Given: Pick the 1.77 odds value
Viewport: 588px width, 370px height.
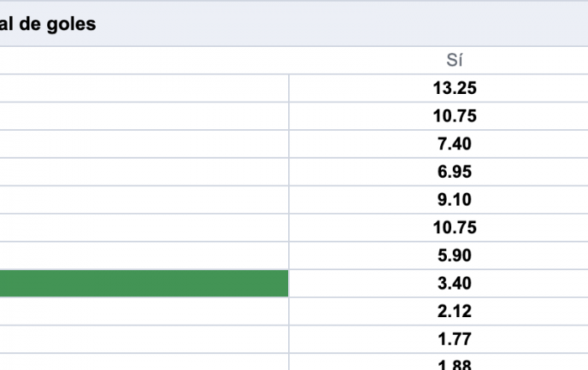Looking at the screenshot, I should click(454, 339).
